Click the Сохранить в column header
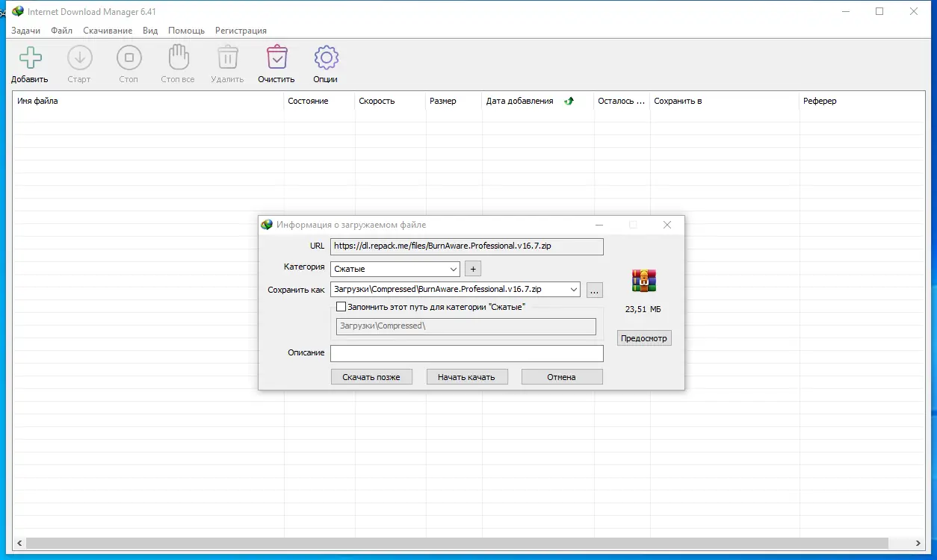The image size is (937, 560). tap(725, 101)
